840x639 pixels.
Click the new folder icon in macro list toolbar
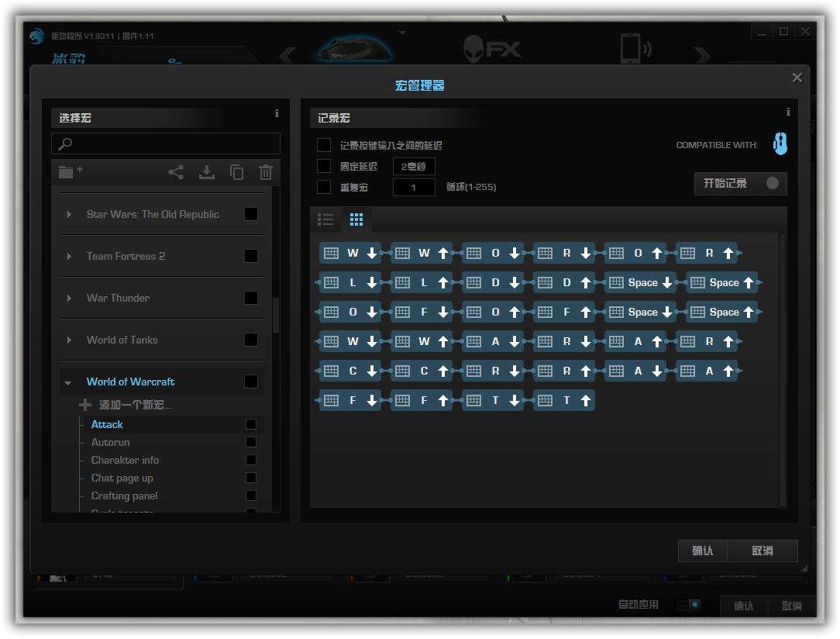tap(71, 171)
